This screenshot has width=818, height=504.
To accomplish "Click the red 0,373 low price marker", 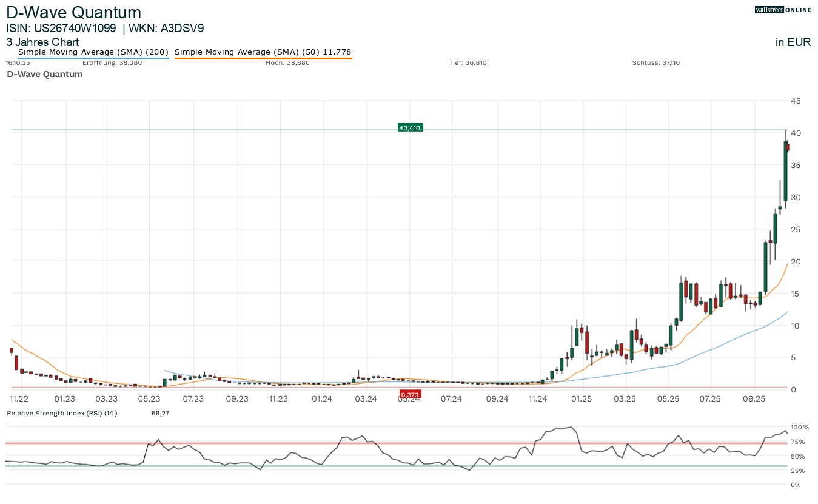I will tap(410, 395).
